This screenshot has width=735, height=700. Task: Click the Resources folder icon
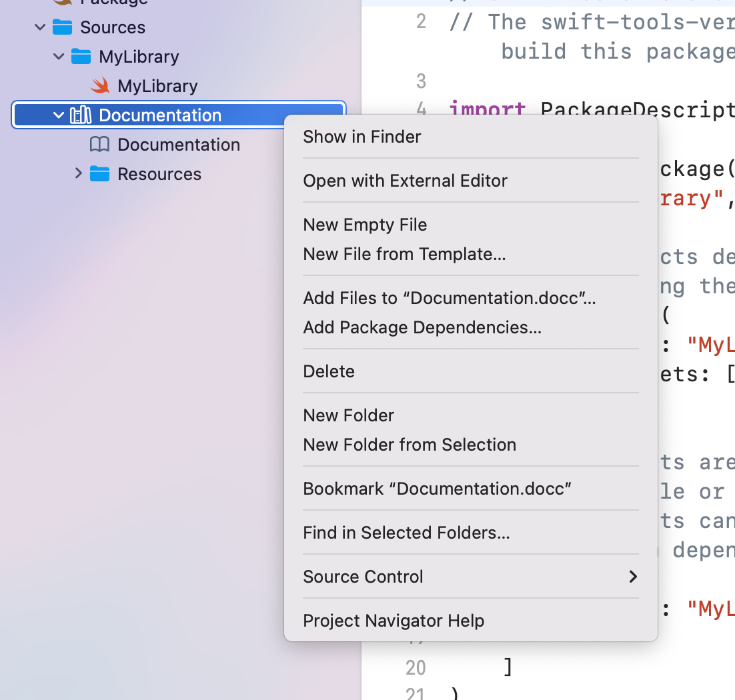pyautogui.click(x=99, y=174)
